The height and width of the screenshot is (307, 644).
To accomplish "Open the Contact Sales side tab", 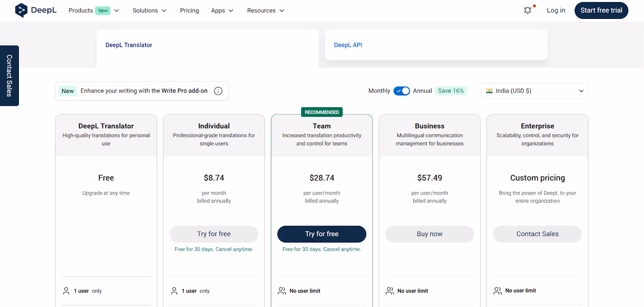I will 9,76.
